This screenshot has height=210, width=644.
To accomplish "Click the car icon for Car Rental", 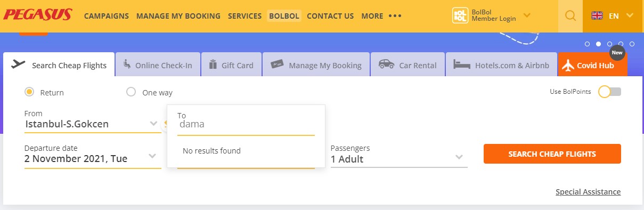I will [386, 64].
